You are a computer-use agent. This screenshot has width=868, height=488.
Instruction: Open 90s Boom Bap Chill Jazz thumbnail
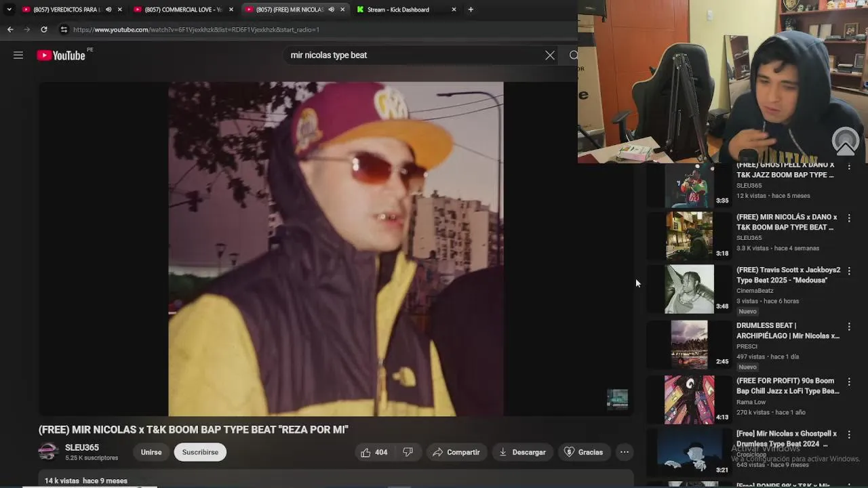[x=689, y=400]
